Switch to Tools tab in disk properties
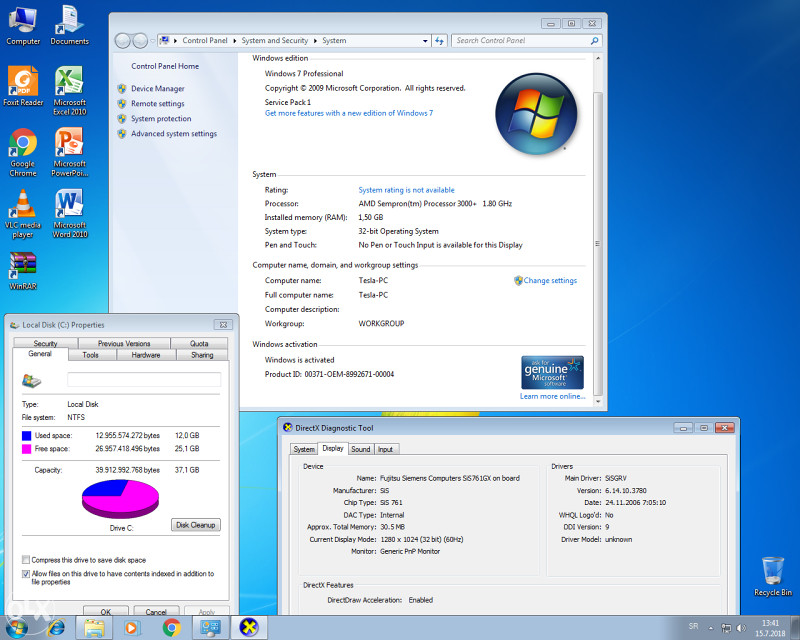Image resolution: width=800 pixels, height=640 pixels. pyautogui.click(x=90, y=355)
